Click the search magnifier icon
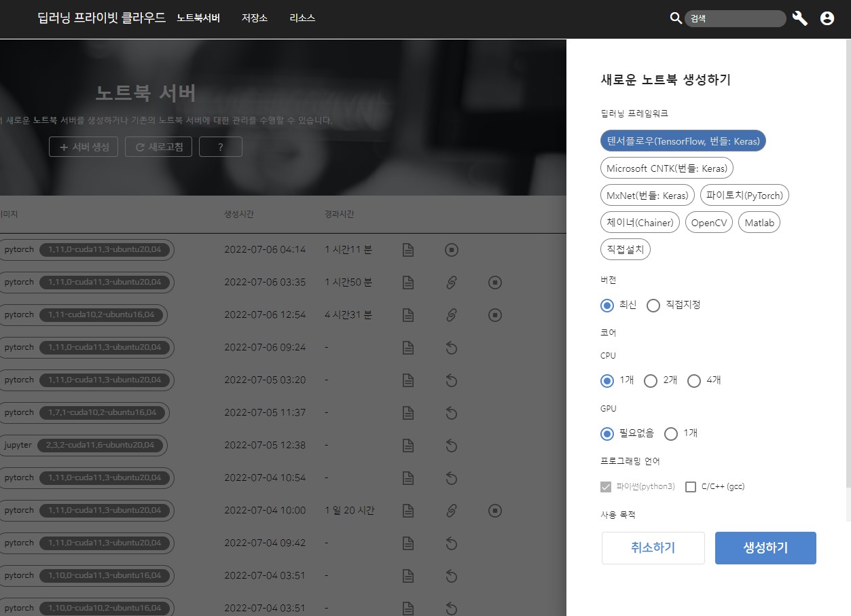This screenshot has width=851, height=616. coord(676,18)
